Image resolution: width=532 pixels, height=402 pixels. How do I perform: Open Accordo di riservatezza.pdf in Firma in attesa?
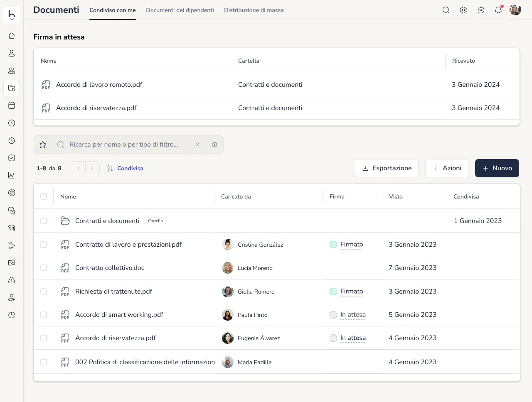click(96, 108)
